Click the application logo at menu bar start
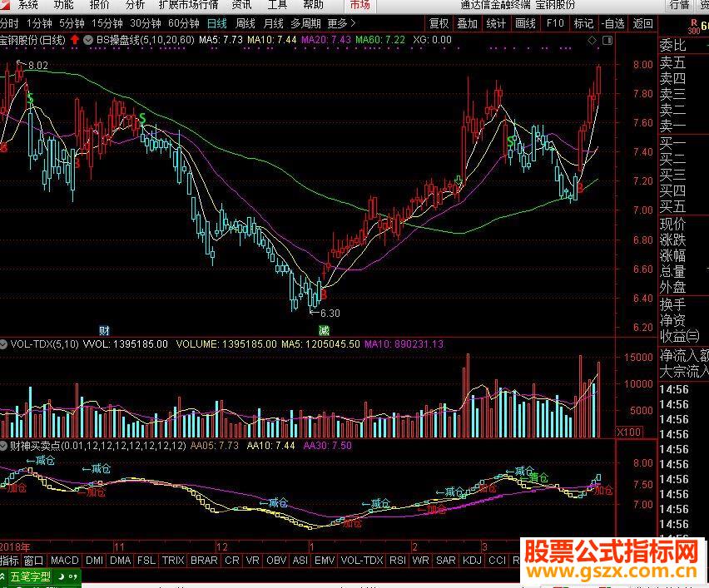 [x=4, y=4]
